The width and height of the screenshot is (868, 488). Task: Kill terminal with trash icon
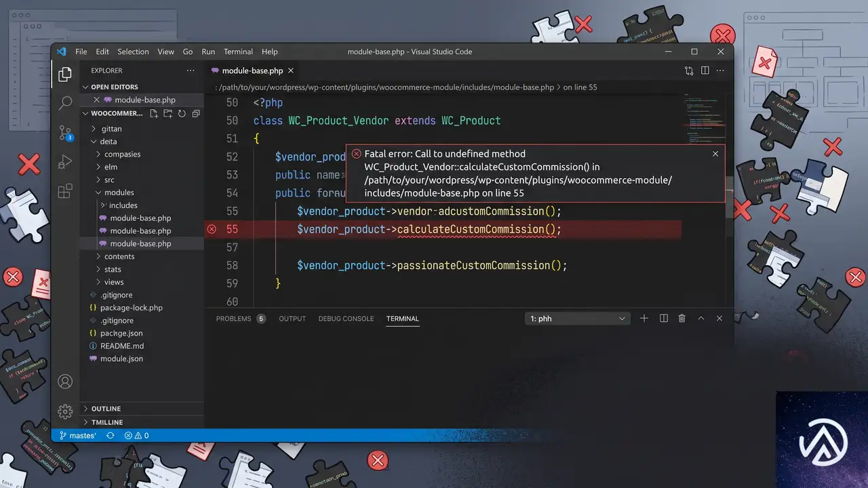click(x=682, y=319)
